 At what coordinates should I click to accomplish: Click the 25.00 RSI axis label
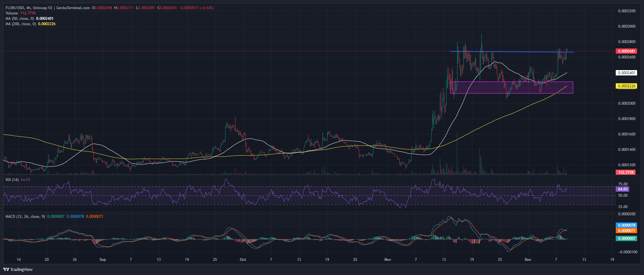[x=623, y=207]
